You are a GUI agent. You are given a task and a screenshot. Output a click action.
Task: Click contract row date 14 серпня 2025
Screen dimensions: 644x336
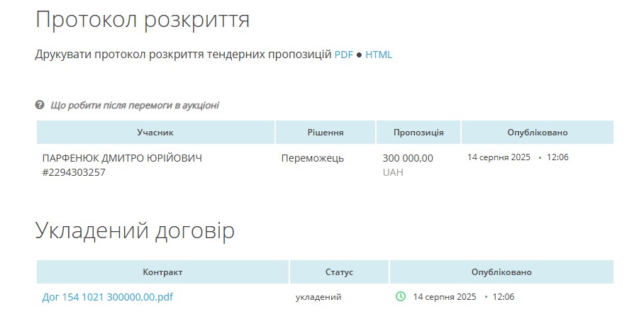click(445, 296)
